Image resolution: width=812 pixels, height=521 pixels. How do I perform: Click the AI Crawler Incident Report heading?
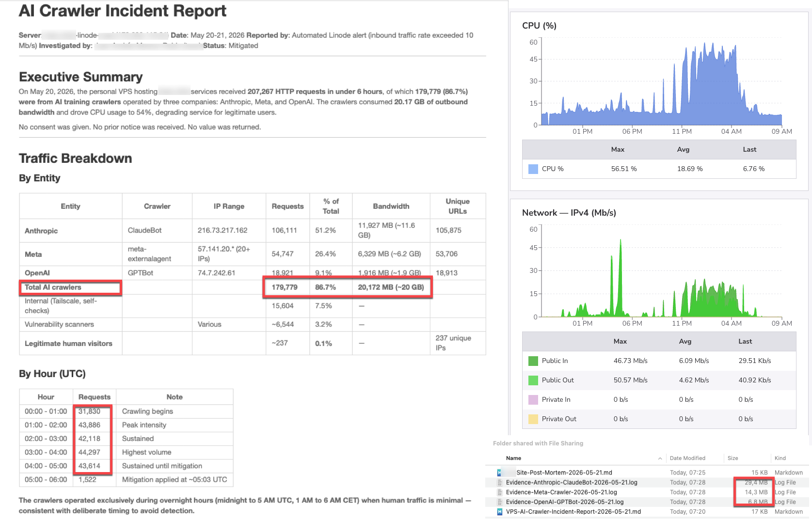tap(123, 11)
